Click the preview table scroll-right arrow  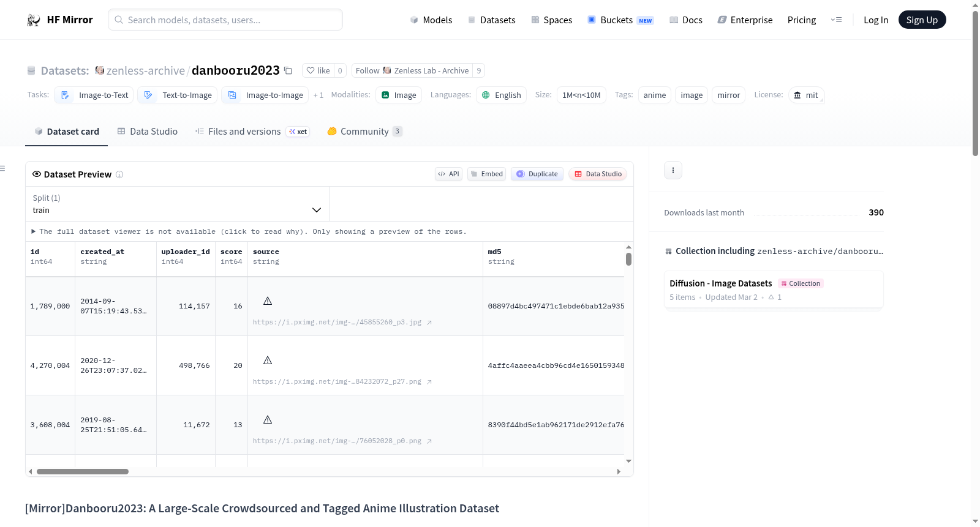click(x=619, y=472)
